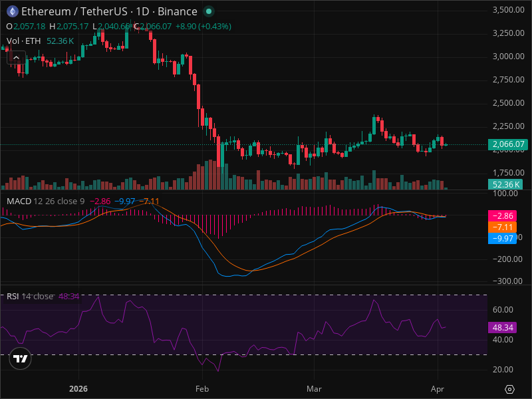This screenshot has height=399, width=532.
Task: Click the Ethereum / TetherUS symbol title
Action: pyautogui.click(x=74, y=11)
